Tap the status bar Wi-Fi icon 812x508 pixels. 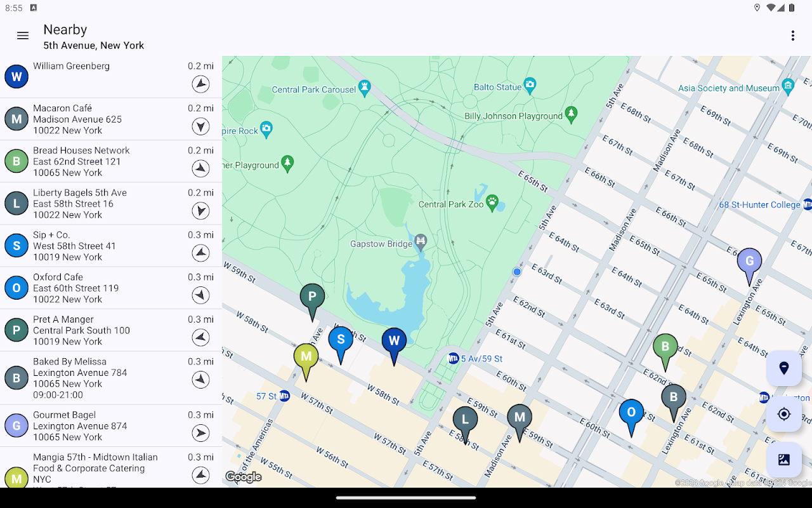[771, 8]
